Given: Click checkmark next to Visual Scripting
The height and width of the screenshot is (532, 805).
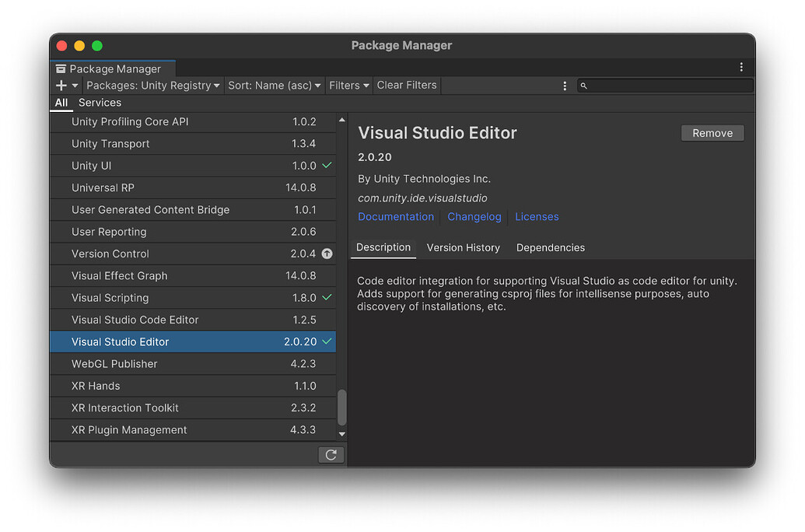Looking at the screenshot, I should 327,297.
